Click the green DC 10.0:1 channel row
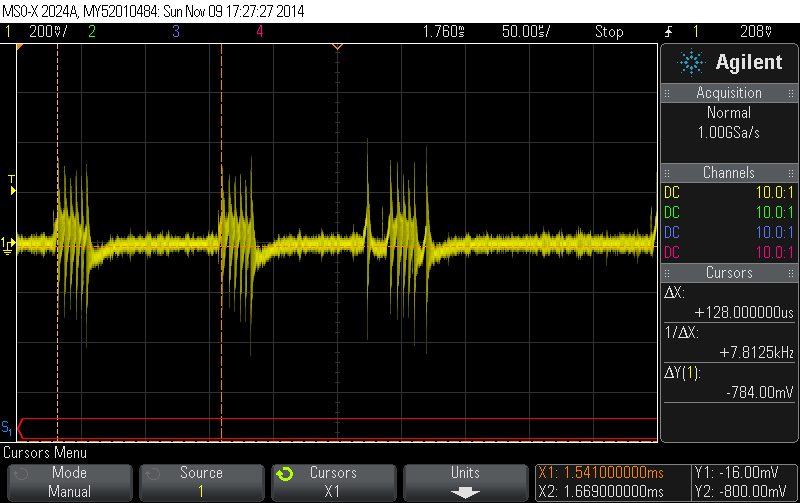Image resolution: width=800 pixels, height=503 pixels. pyautogui.click(x=729, y=212)
